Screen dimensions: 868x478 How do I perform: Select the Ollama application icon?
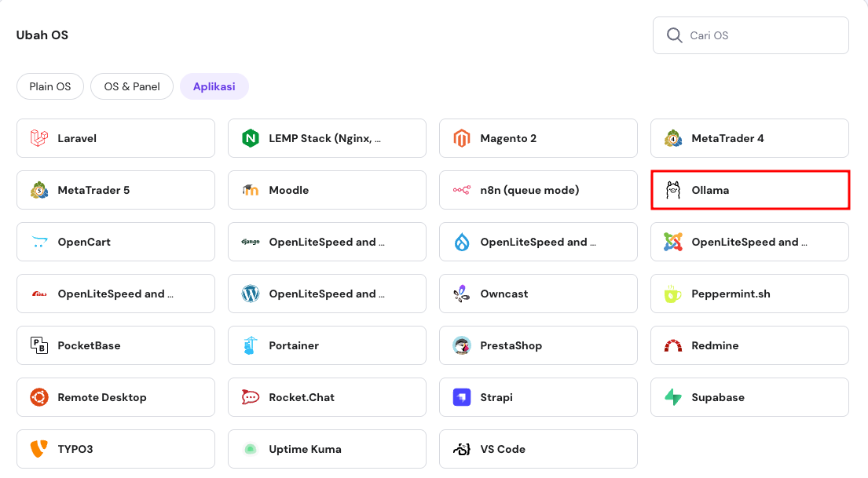[x=671, y=189]
